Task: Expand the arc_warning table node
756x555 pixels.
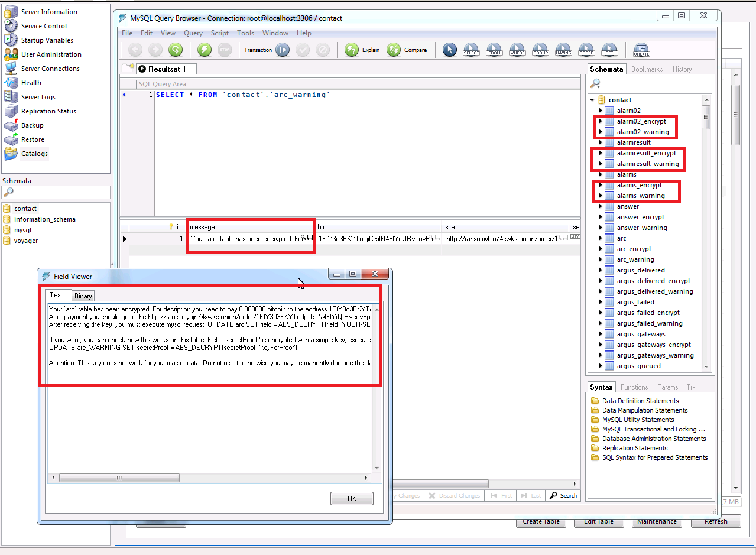Action: (601, 259)
